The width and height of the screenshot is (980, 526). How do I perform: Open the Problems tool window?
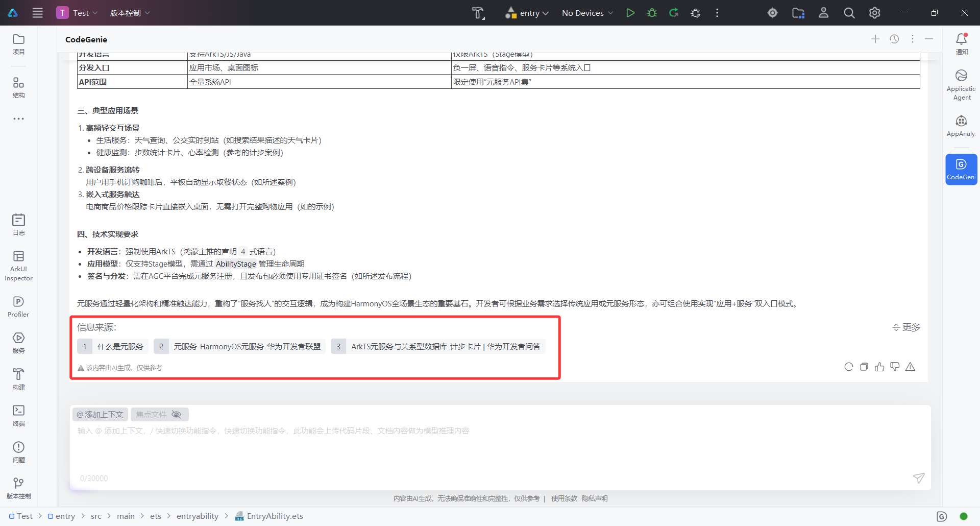[x=19, y=452]
